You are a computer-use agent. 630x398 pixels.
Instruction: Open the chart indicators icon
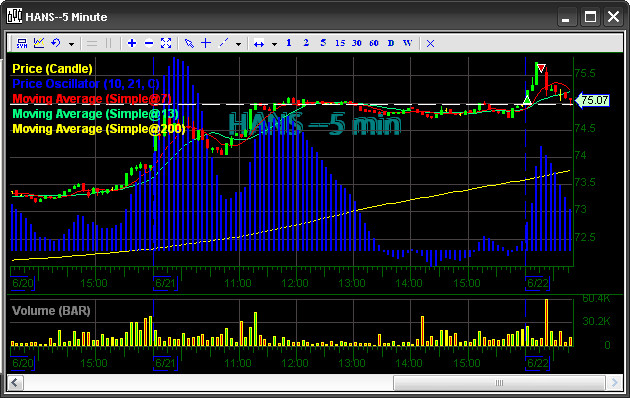[x=39, y=43]
